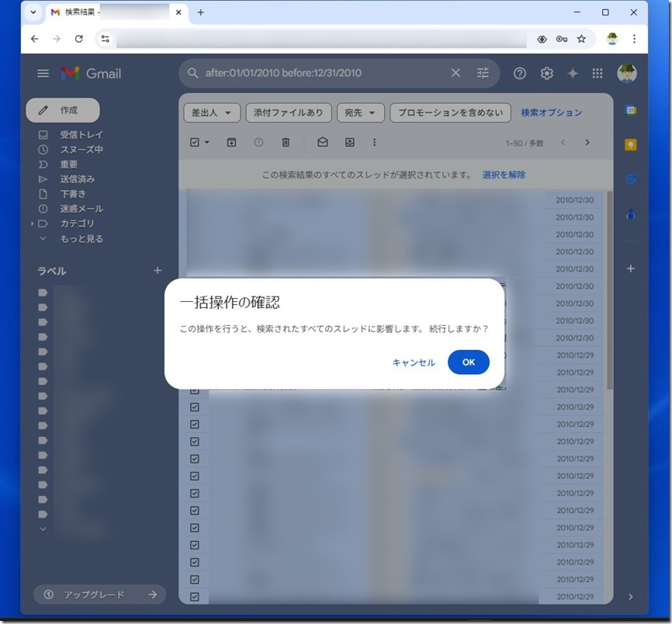
Task: Click キャンセル in the confirmation dialog
Action: 414,362
